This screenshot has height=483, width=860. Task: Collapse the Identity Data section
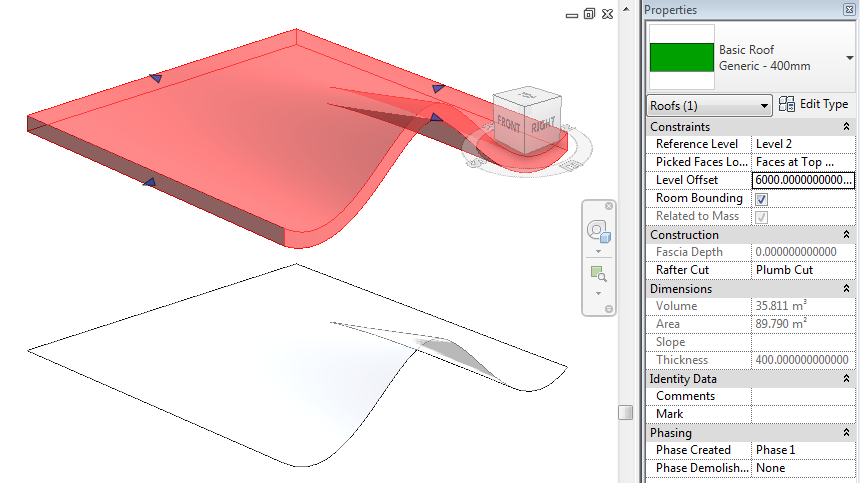[x=846, y=379]
